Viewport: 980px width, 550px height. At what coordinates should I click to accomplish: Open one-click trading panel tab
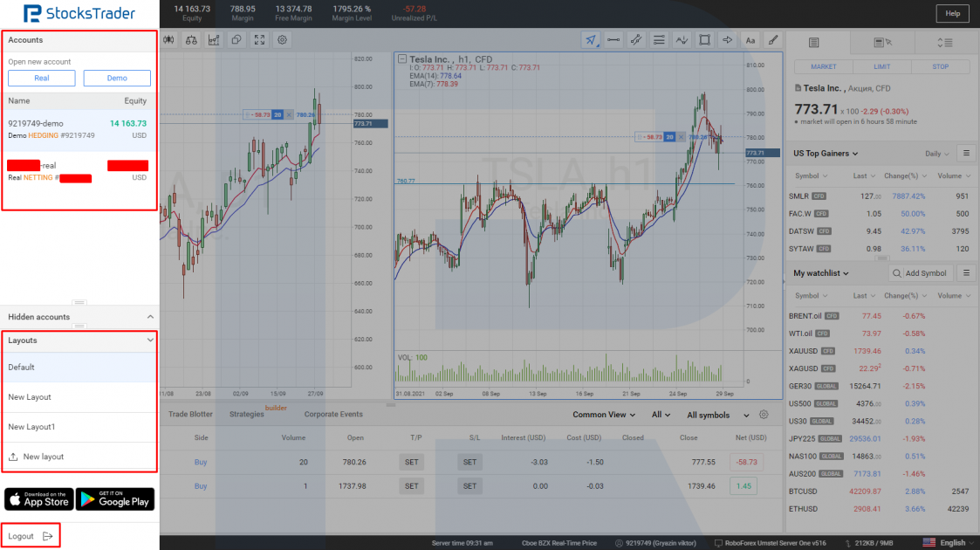[x=882, y=43]
